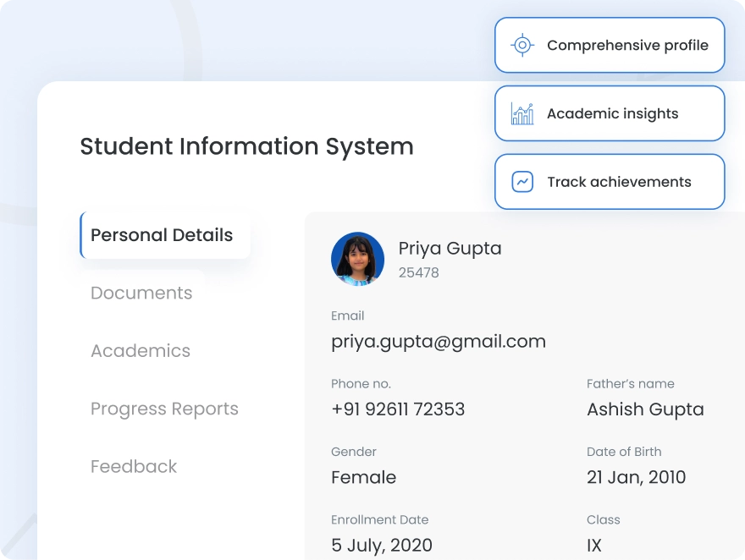Viewport: 745px width, 560px height.
Task: Open the Feedback section
Action: point(134,466)
